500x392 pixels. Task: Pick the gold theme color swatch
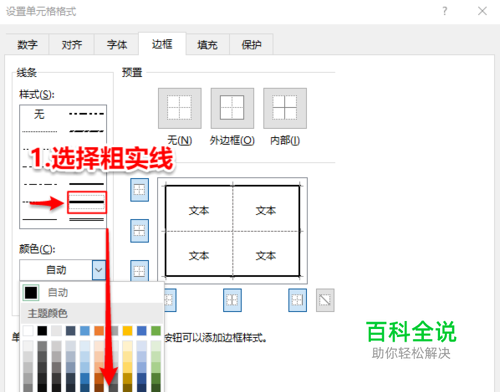pos(127,331)
